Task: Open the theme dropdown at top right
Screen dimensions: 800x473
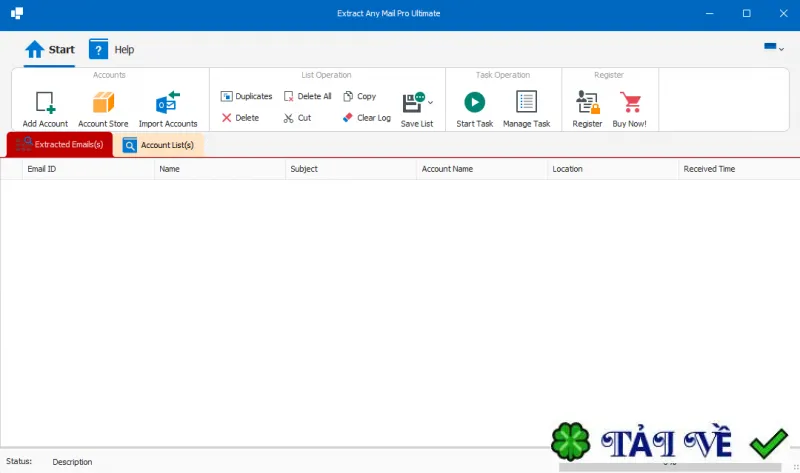Action: (x=773, y=47)
